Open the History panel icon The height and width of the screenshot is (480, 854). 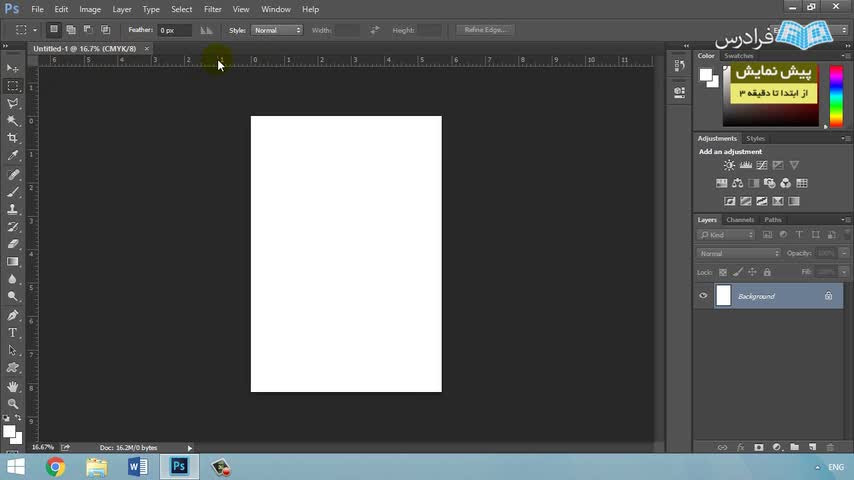pyautogui.click(x=679, y=66)
